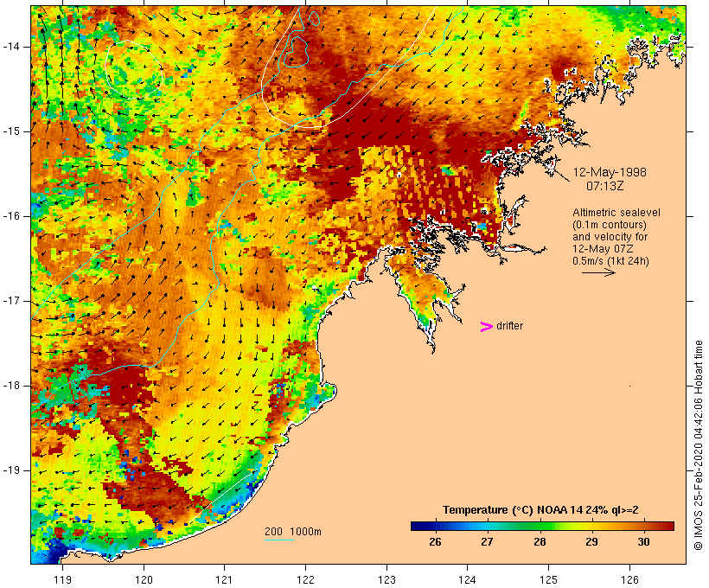Click the latitude axis label '-18'
Screen dimensions: 709x588
click(10, 386)
